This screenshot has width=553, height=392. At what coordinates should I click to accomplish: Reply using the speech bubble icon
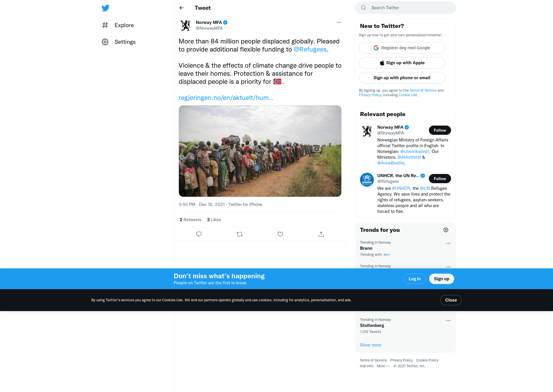tap(199, 234)
